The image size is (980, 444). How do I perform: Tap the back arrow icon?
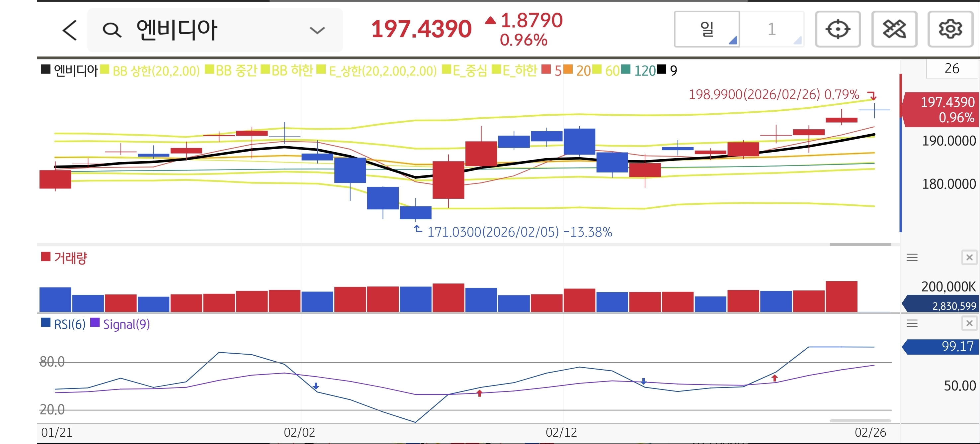pyautogui.click(x=70, y=30)
